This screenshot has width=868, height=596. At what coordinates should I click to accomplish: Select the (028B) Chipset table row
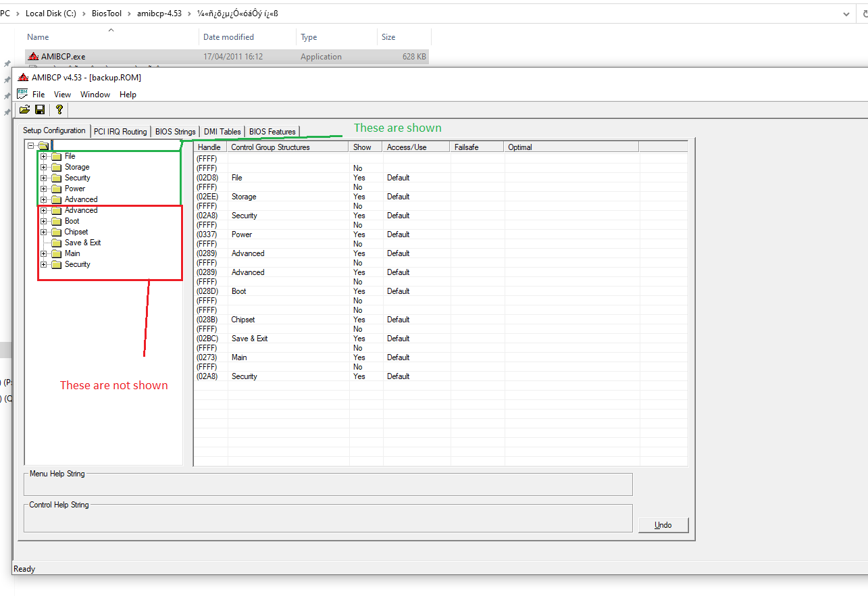click(440, 320)
